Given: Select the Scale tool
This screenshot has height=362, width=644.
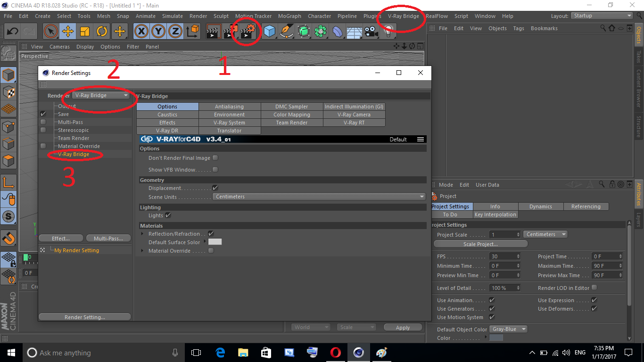Looking at the screenshot, I should point(85,32).
